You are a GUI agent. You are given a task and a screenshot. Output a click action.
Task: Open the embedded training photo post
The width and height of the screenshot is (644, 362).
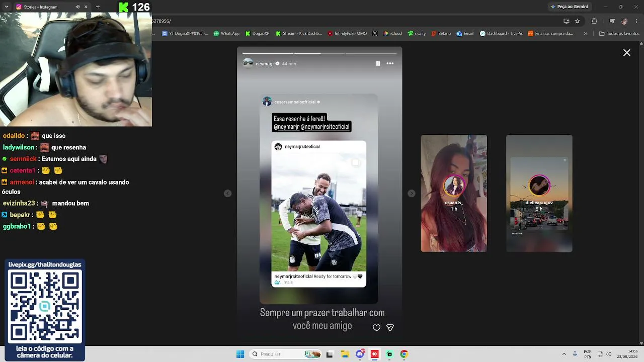pos(319,212)
